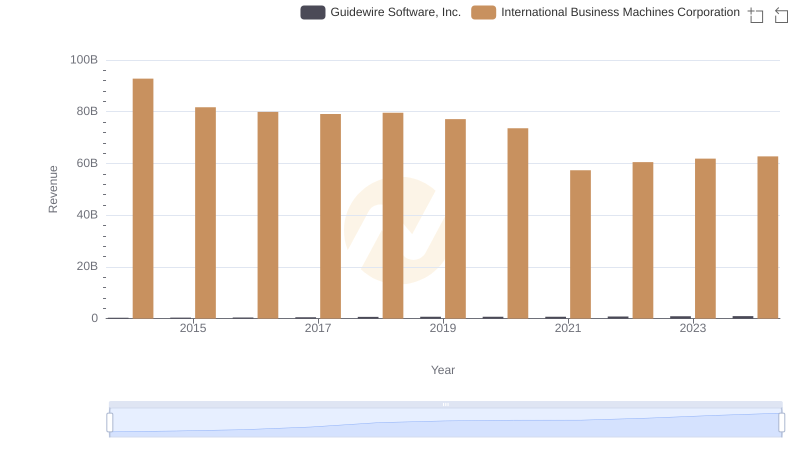Screen dimensions: 800x461
Task: Click the y-axis label 20B
Action: (87, 266)
